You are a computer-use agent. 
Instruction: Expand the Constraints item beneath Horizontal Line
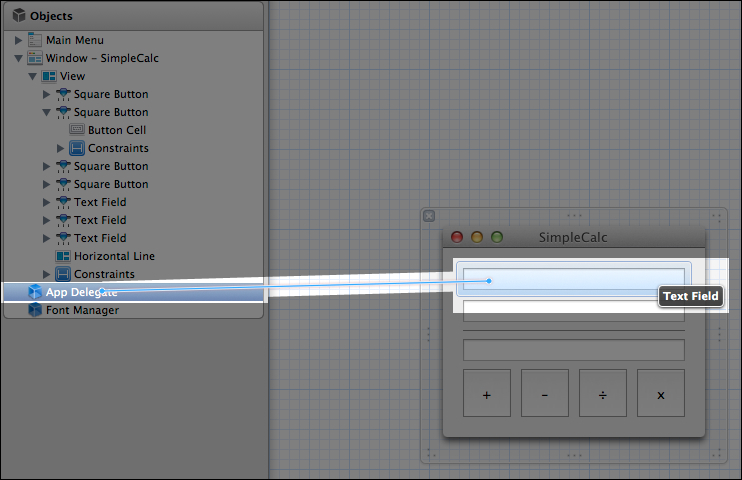46,274
